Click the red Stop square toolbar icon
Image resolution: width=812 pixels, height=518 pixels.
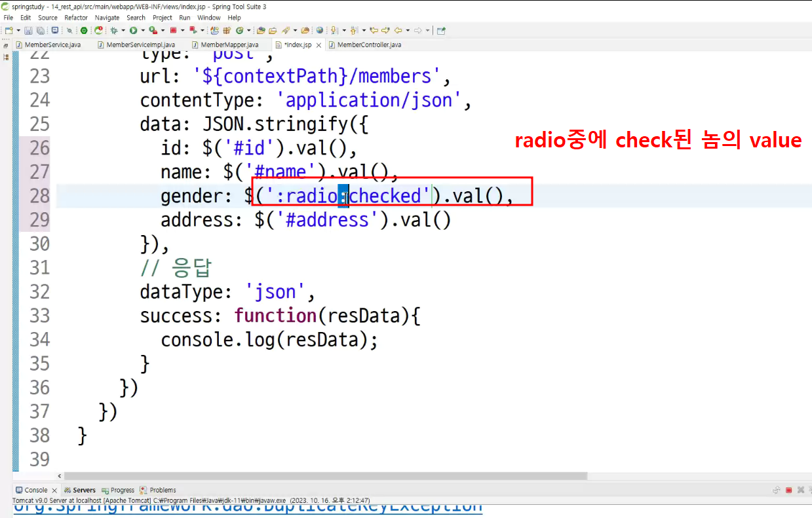172,30
